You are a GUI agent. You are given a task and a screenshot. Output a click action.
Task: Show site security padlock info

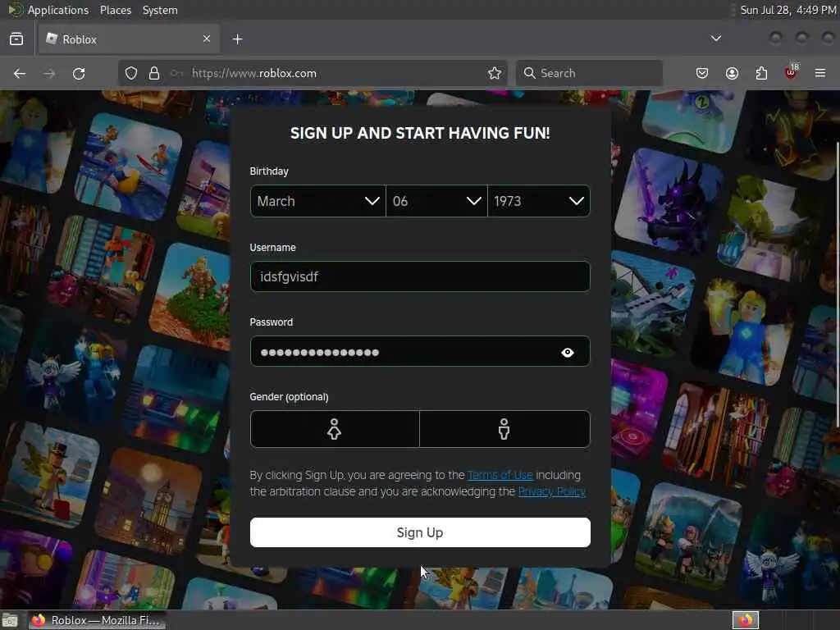(154, 73)
